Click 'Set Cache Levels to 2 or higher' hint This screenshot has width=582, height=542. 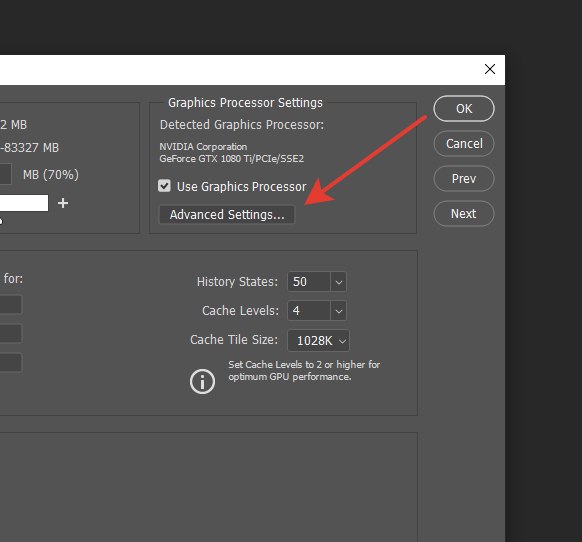(x=304, y=370)
